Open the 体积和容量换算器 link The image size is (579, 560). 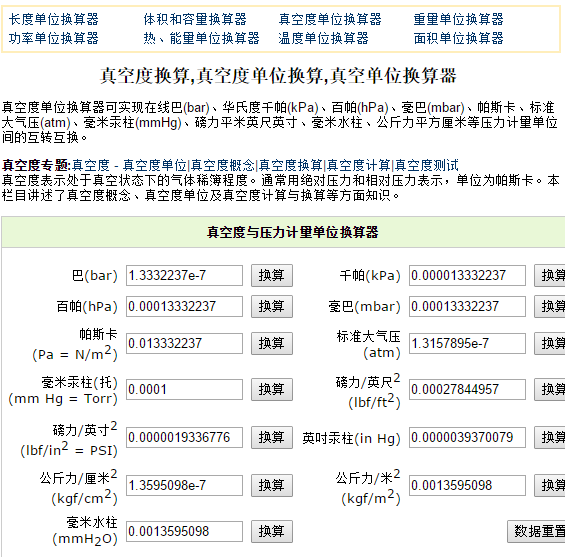[x=195, y=19]
